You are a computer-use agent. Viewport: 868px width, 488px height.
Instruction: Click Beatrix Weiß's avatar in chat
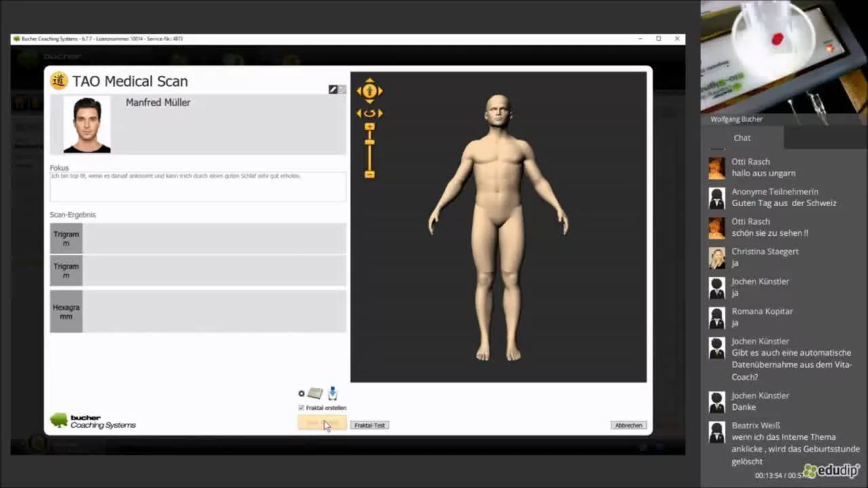point(717,432)
